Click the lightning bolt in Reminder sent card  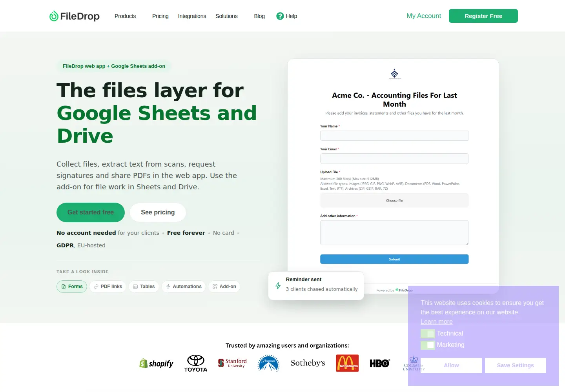point(278,286)
